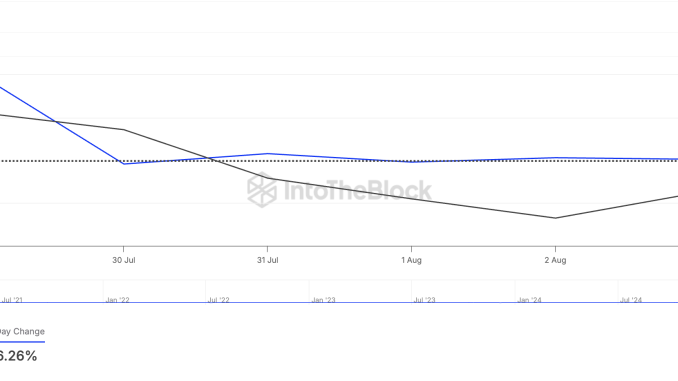Click the black line's point at 31 Jul
Screen dimensions: 678x381
(x=268, y=178)
